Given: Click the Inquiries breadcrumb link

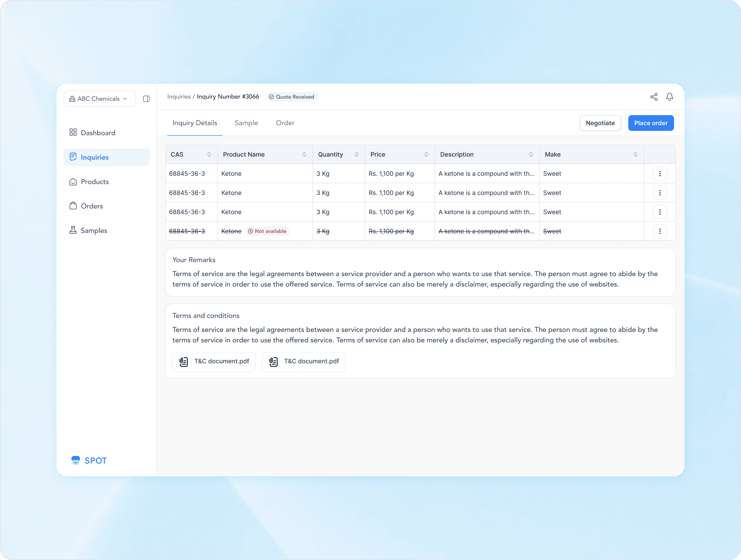Looking at the screenshot, I should click(179, 97).
